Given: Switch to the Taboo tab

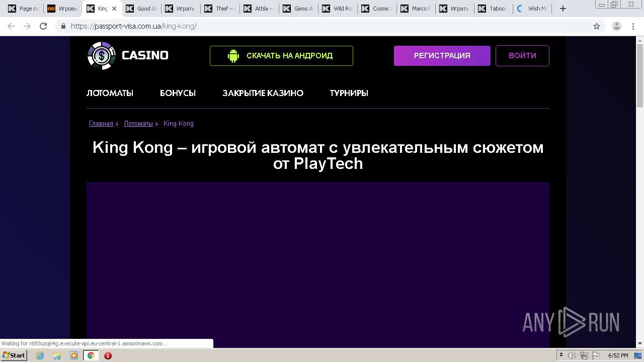Looking at the screenshot, I should click(495, 9).
